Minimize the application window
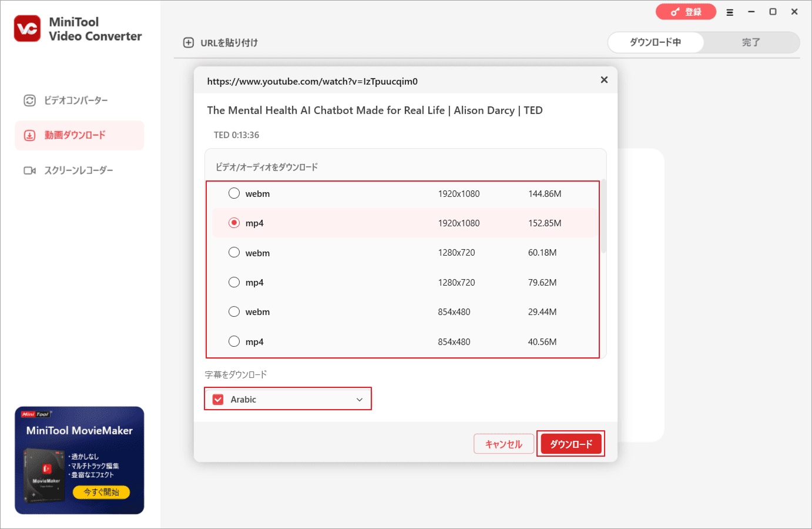 (751, 12)
